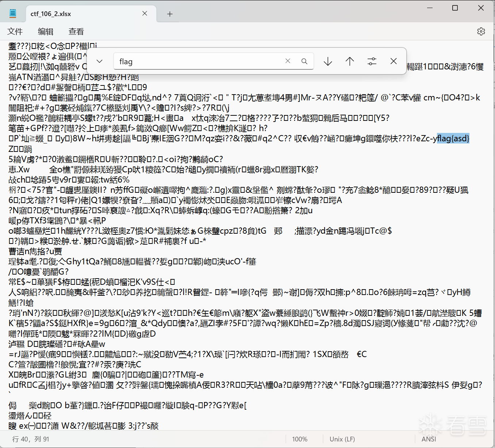Image resolution: width=495 pixels, height=448 pixels.
Task: Clear the find text with X icon
Action: point(288,61)
